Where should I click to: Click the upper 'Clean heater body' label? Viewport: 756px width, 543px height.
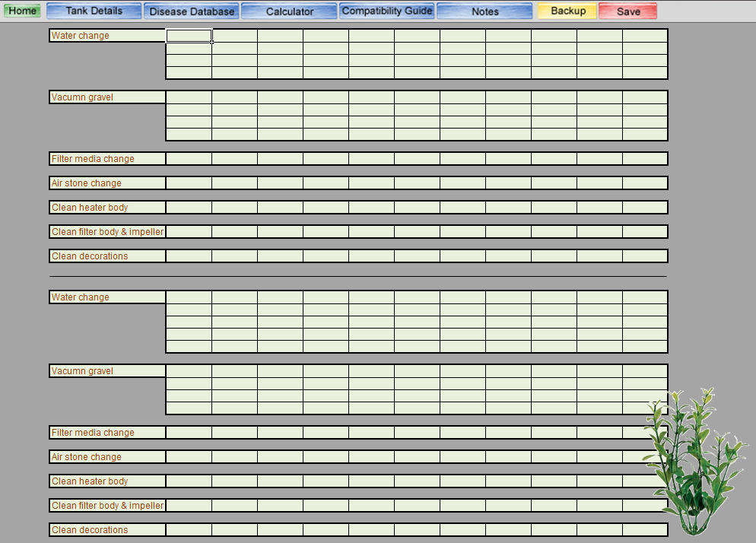click(x=106, y=207)
